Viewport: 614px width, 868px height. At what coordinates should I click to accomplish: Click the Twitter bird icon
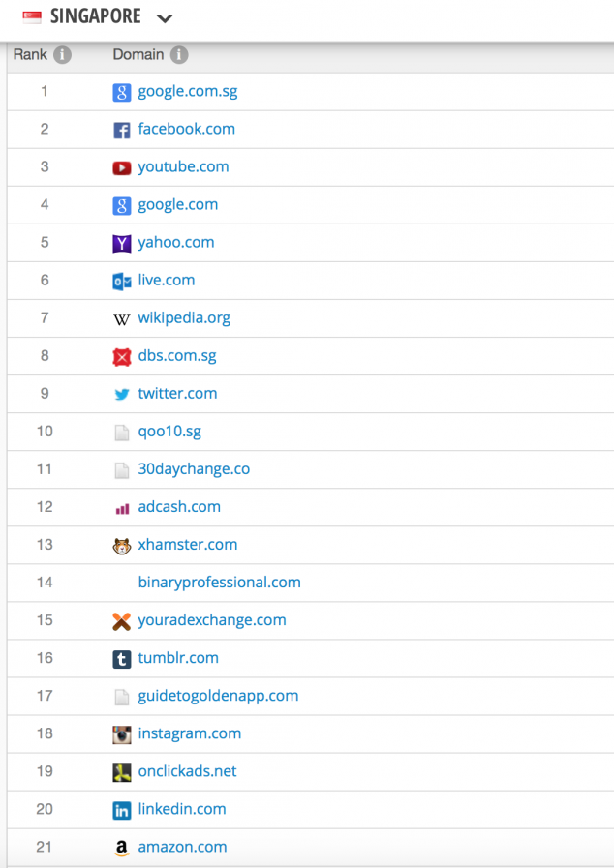[121, 394]
